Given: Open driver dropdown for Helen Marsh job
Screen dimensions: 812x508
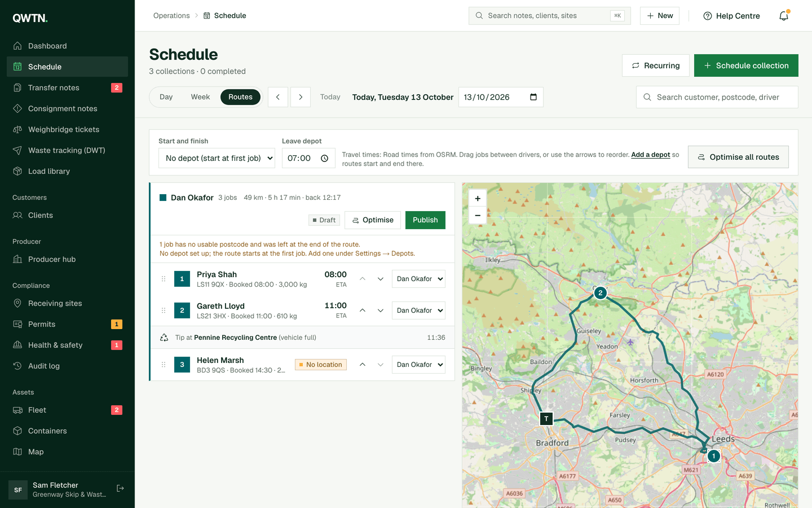Looking at the screenshot, I should [x=418, y=365].
